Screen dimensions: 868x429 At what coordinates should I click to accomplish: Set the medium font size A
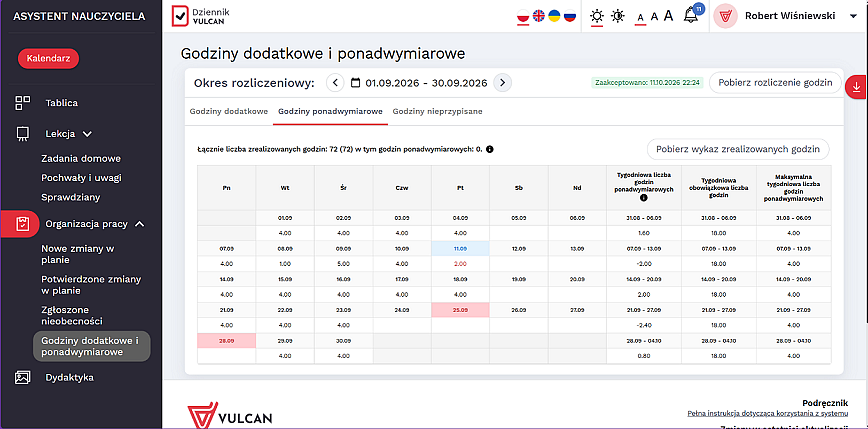point(654,17)
